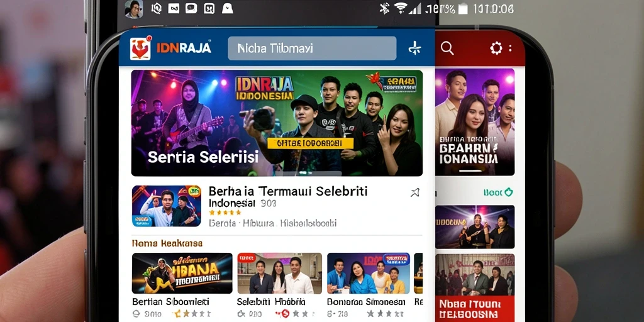Tap the profile avatar in status bar

tap(134, 9)
